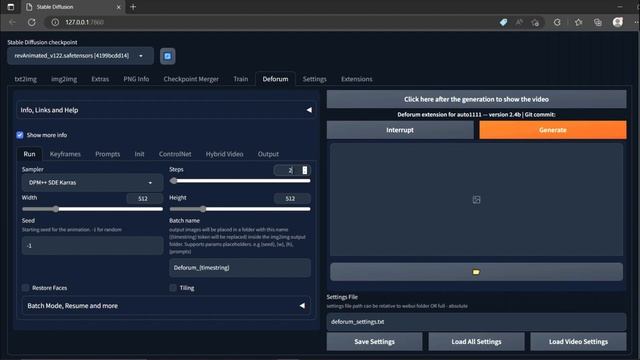Open a new browser tab

pyautogui.click(x=133, y=7)
